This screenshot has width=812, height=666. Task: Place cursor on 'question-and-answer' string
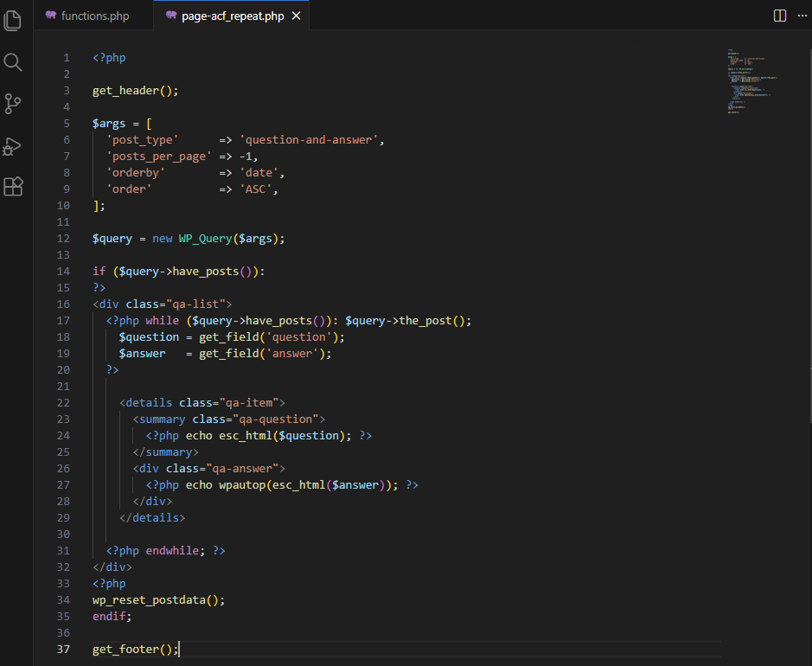(310, 140)
